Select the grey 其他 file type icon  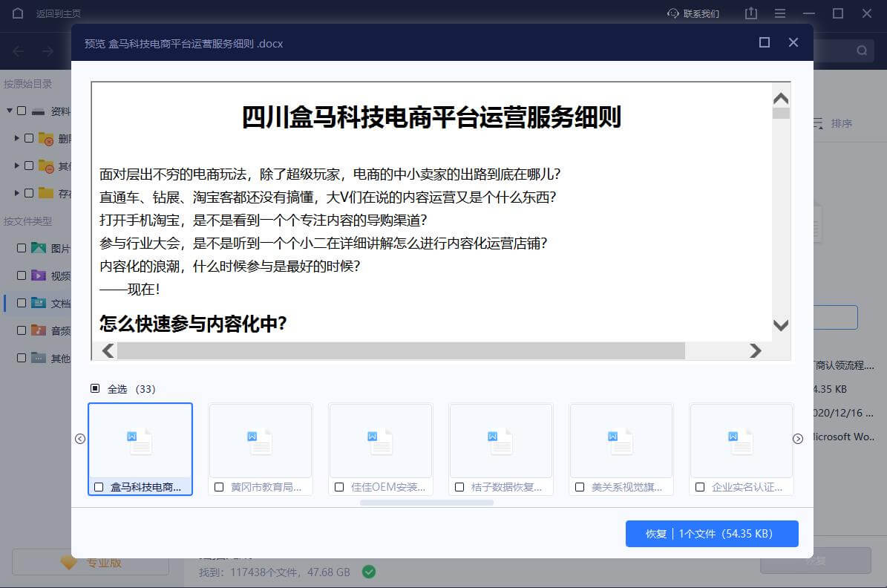click(39, 358)
